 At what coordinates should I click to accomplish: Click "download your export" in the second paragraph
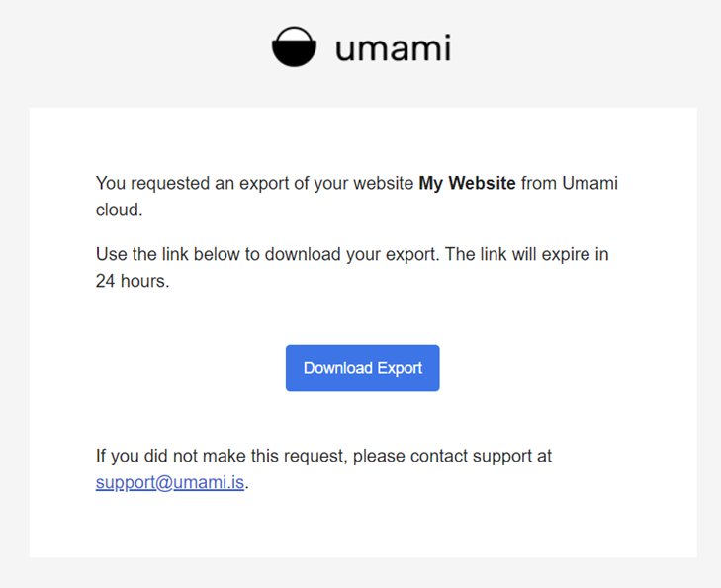point(346,254)
